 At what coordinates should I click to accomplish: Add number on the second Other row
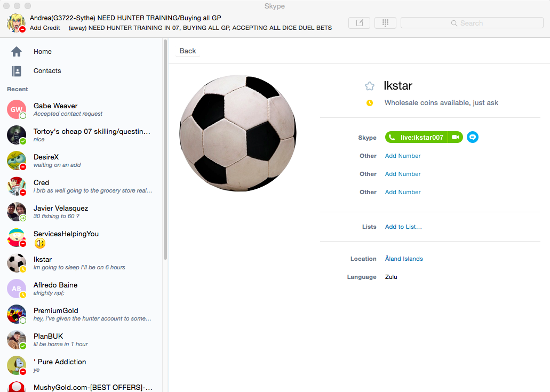(403, 174)
